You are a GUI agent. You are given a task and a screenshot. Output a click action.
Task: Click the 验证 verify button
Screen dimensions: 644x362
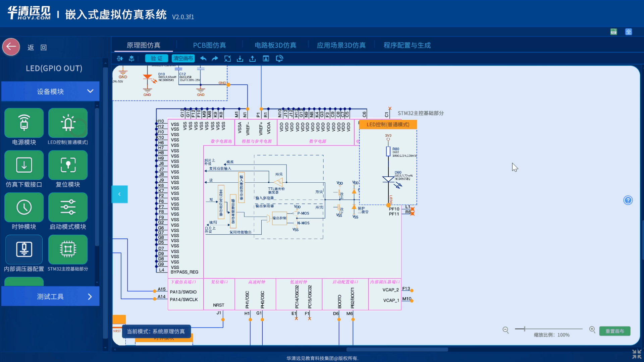click(156, 58)
